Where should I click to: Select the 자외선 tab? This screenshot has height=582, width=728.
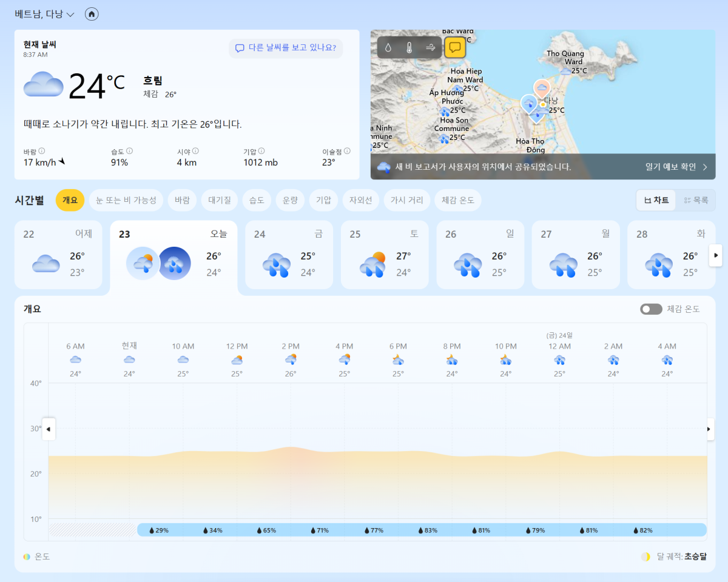pos(360,199)
